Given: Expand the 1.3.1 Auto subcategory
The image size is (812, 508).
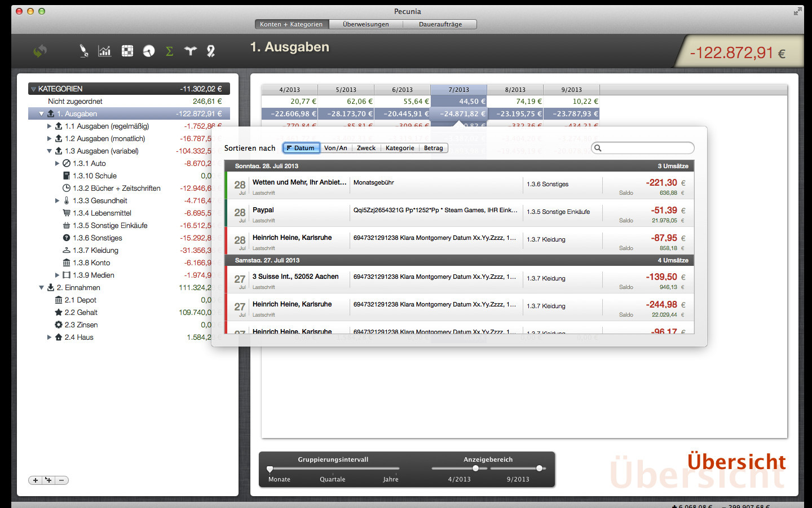Looking at the screenshot, I should pos(58,164).
